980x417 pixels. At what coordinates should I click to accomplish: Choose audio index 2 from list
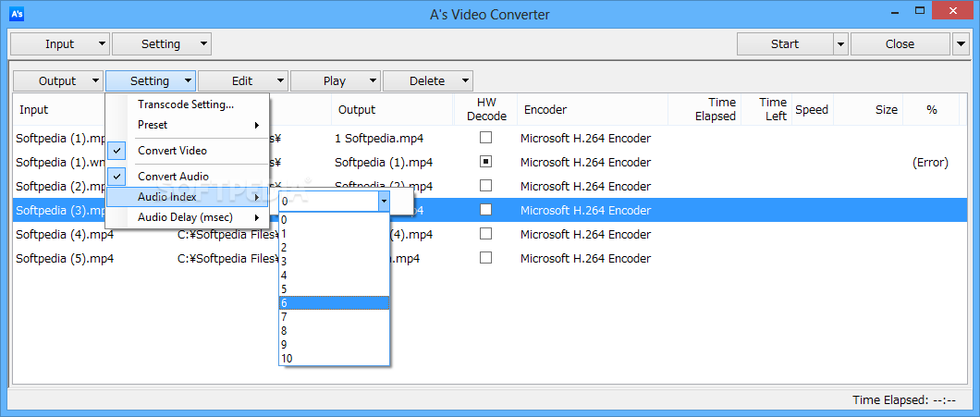point(335,247)
